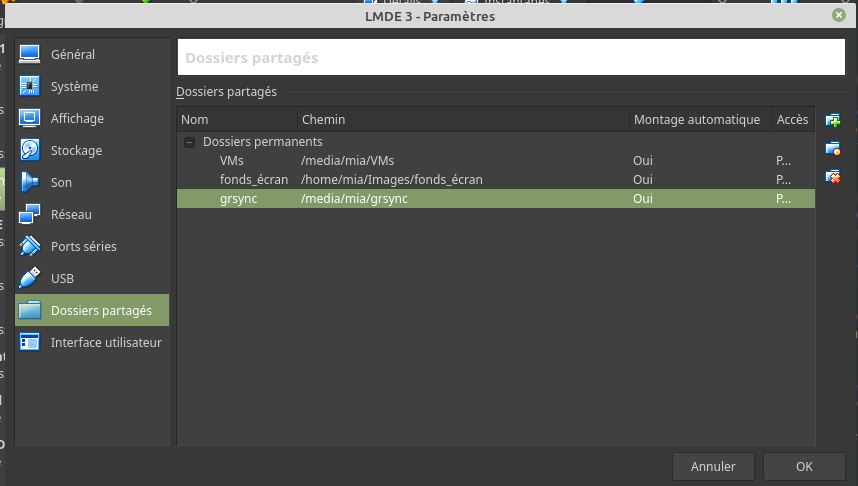
Task: Click the Interface utilisateur window icon
Action: tap(30, 343)
